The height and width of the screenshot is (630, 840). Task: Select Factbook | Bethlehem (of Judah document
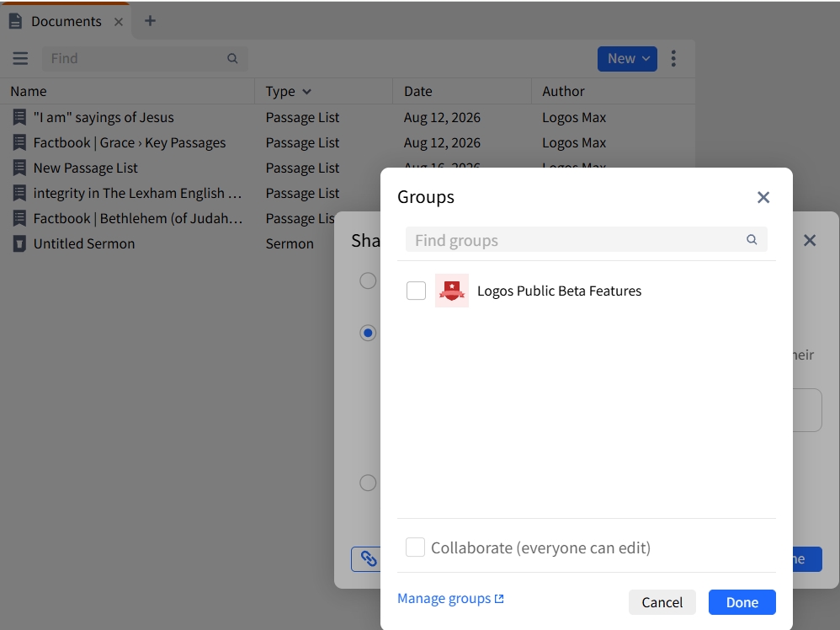pyautogui.click(x=138, y=218)
